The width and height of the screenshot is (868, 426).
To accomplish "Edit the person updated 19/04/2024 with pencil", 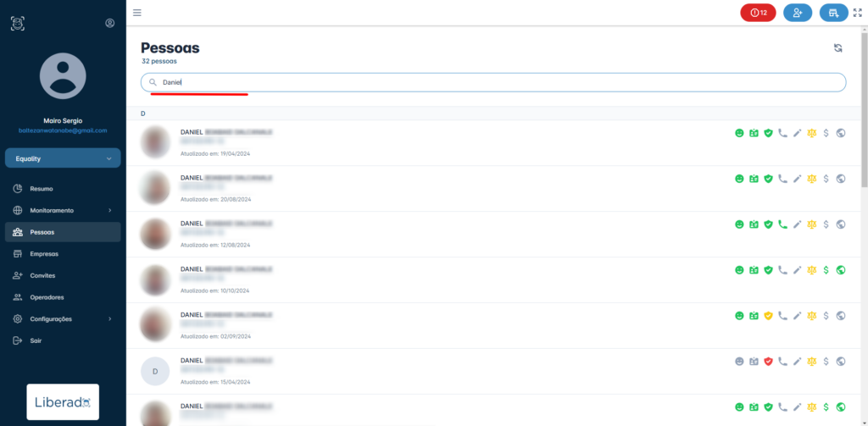I will [797, 133].
